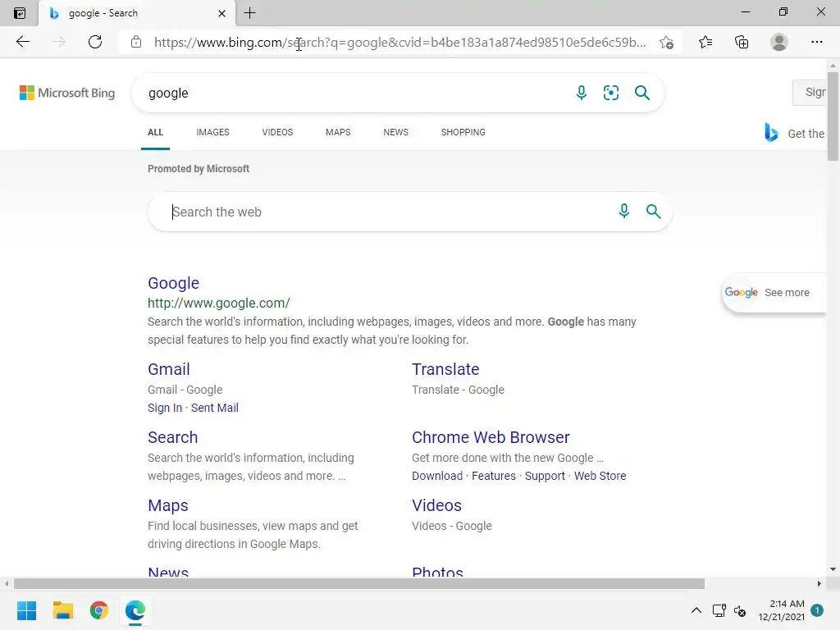Click microphone in 'Search the web' box
The width and height of the screenshot is (840, 630).
coord(623,211)
